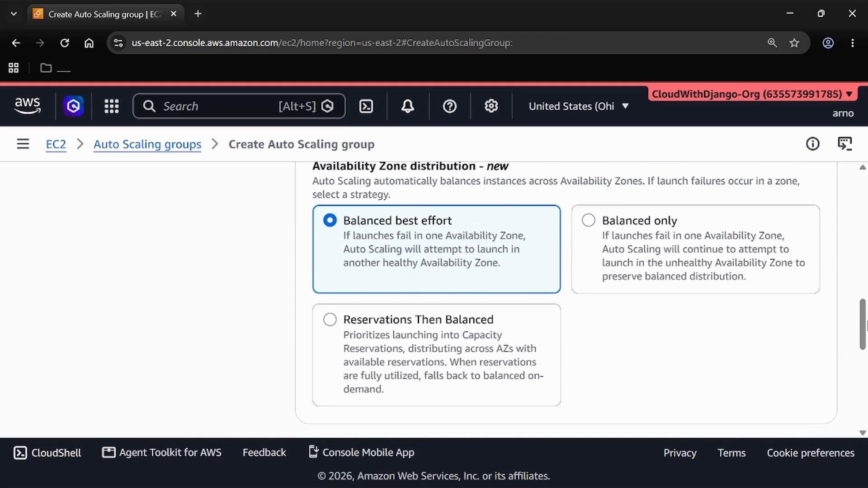868x488 pixels.
Task: Expand the CloudWithDjango-Org account menu
Action: (x=752, y=94)
